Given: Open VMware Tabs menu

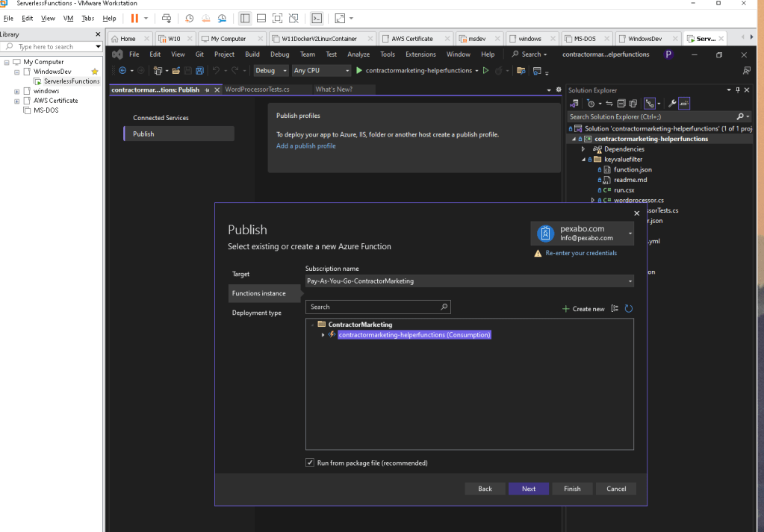Looking at the screenshot, I should tap(87, 19).
